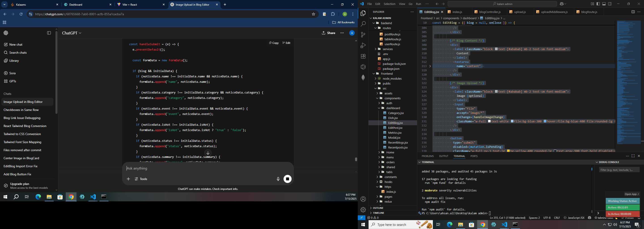Open Source Control view in VS Code
This screenshot has width=644, height=229.
pyautogui.click(x=363, y=35)
